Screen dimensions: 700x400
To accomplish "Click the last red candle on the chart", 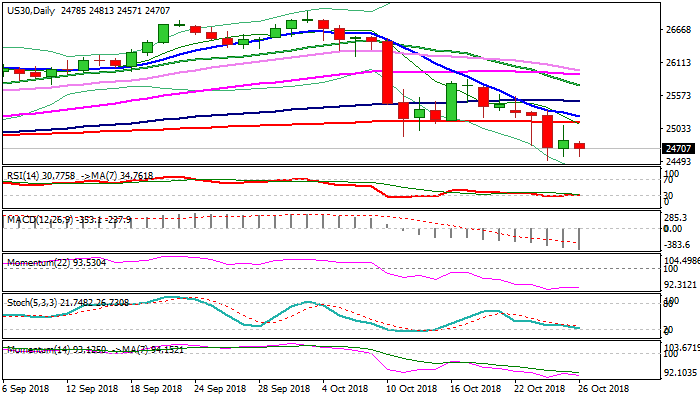I will [x=579, y=147].
